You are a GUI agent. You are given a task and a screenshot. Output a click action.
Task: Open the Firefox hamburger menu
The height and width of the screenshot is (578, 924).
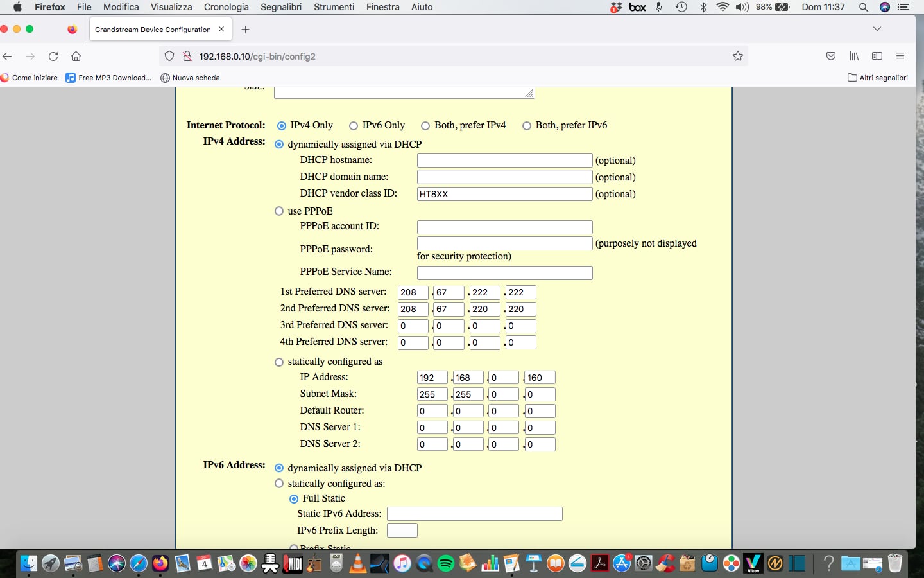(x=900, y=57)
